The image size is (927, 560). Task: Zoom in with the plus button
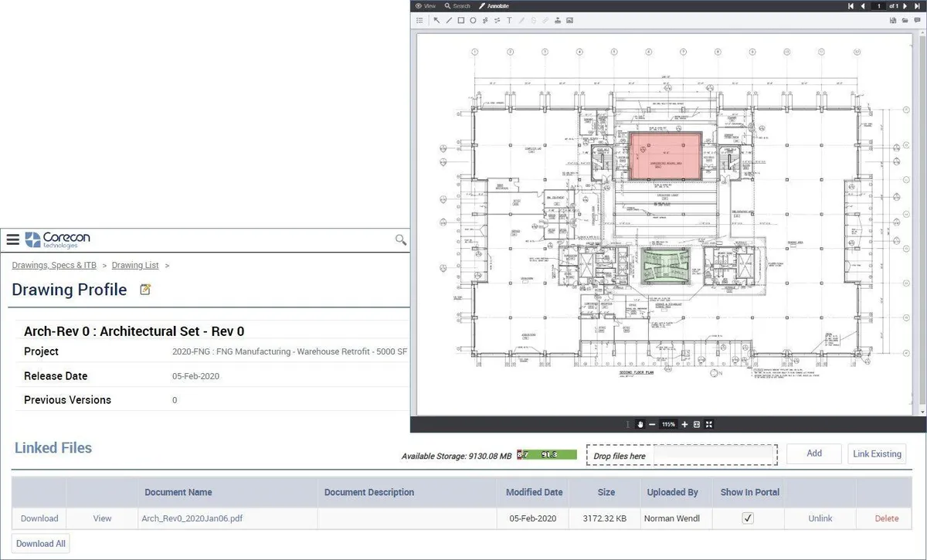point(684,424)
